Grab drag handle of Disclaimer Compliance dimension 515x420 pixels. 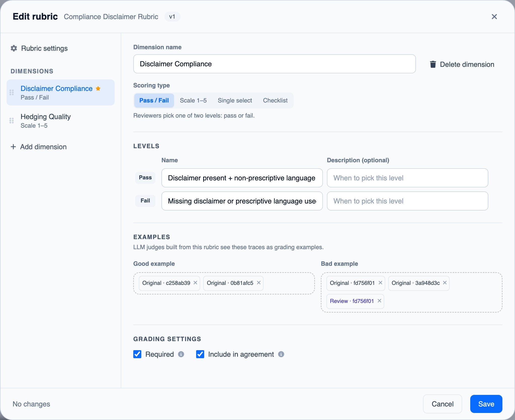12,92
